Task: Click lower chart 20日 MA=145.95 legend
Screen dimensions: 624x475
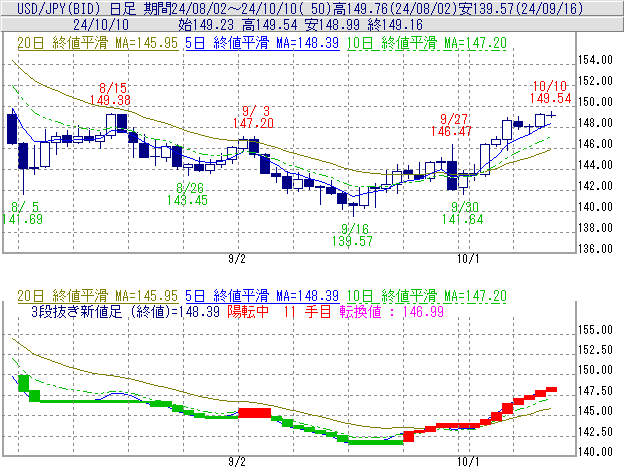Action: pyautogui.click(x=98, y=296)
